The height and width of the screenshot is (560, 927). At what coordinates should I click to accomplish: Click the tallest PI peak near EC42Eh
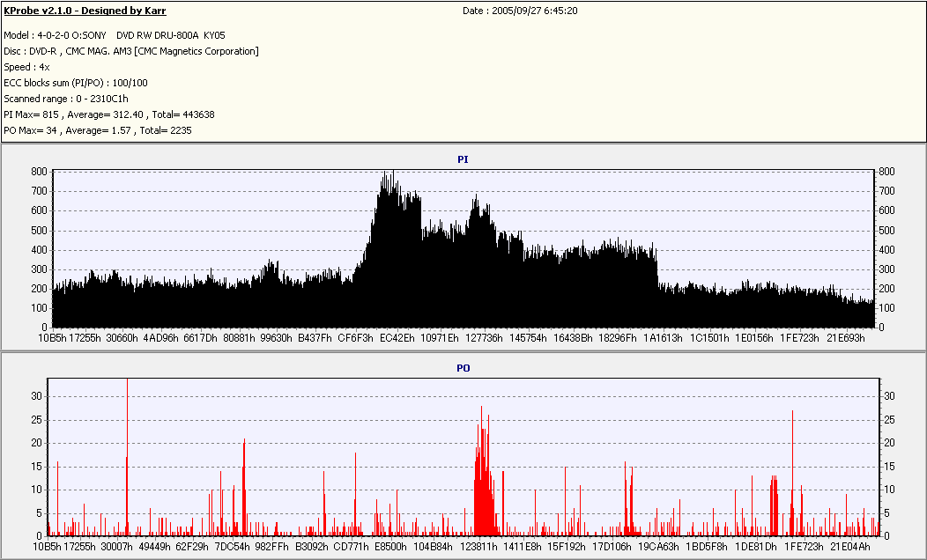pyautogui.click(x=393, y=173)
